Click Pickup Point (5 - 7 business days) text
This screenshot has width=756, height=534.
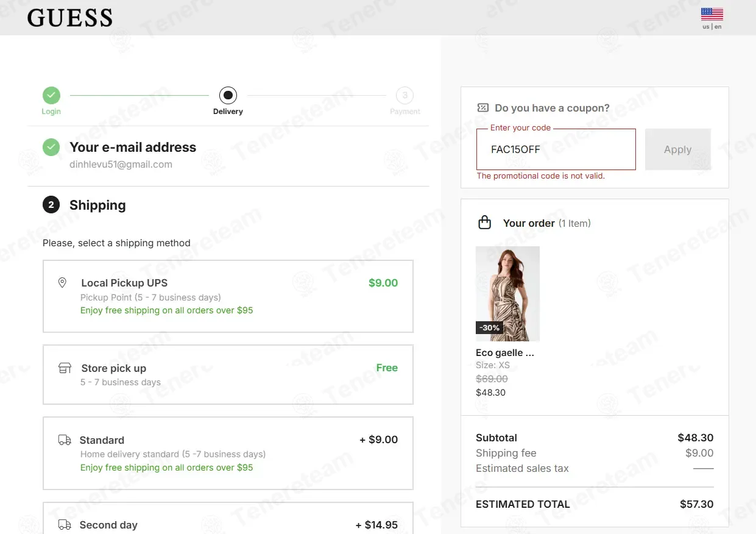click(x=150, y=297)
